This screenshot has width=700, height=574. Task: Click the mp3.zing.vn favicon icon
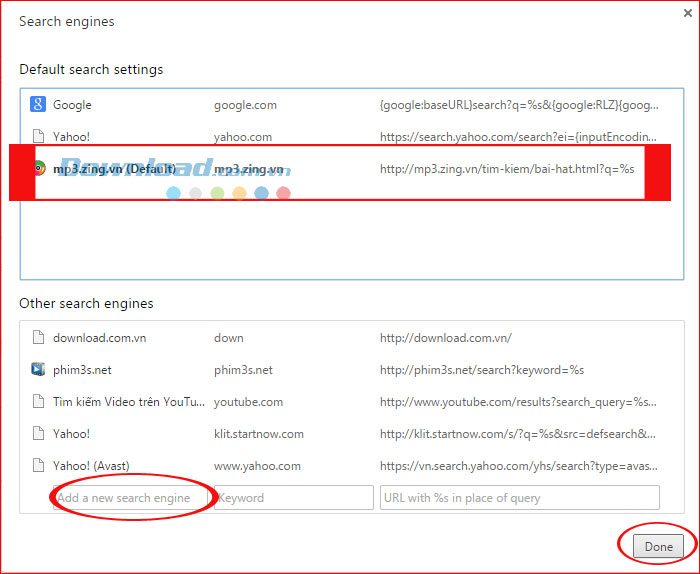click(39, 168)
